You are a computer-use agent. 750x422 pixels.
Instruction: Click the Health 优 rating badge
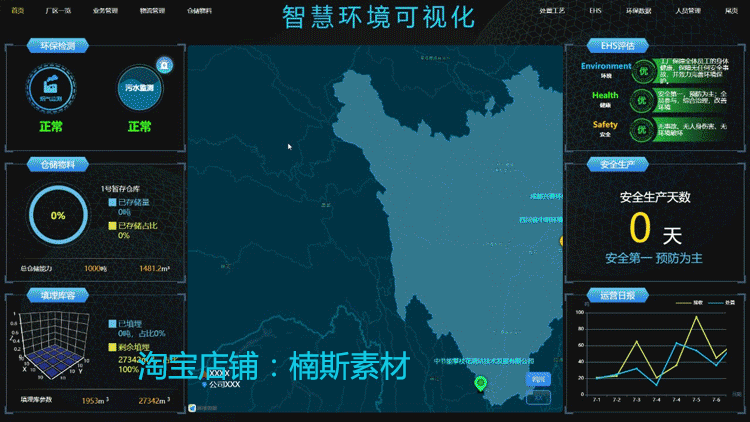pos(641,100)
